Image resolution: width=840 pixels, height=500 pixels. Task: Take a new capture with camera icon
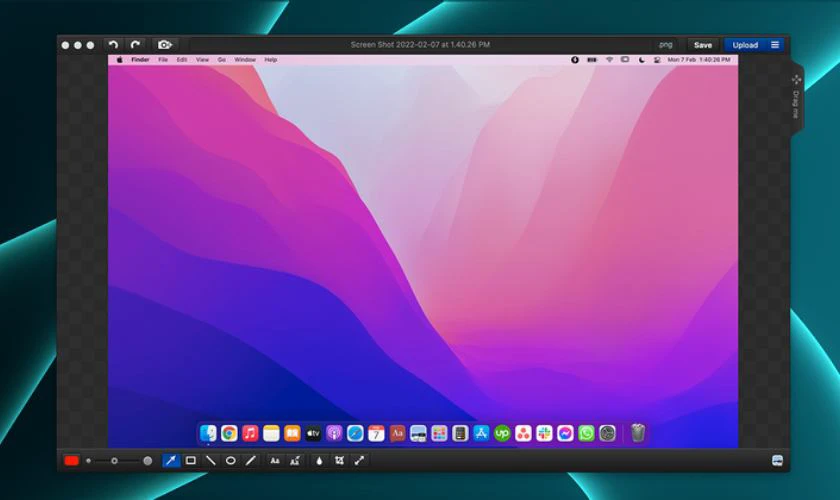coord(165,45)
